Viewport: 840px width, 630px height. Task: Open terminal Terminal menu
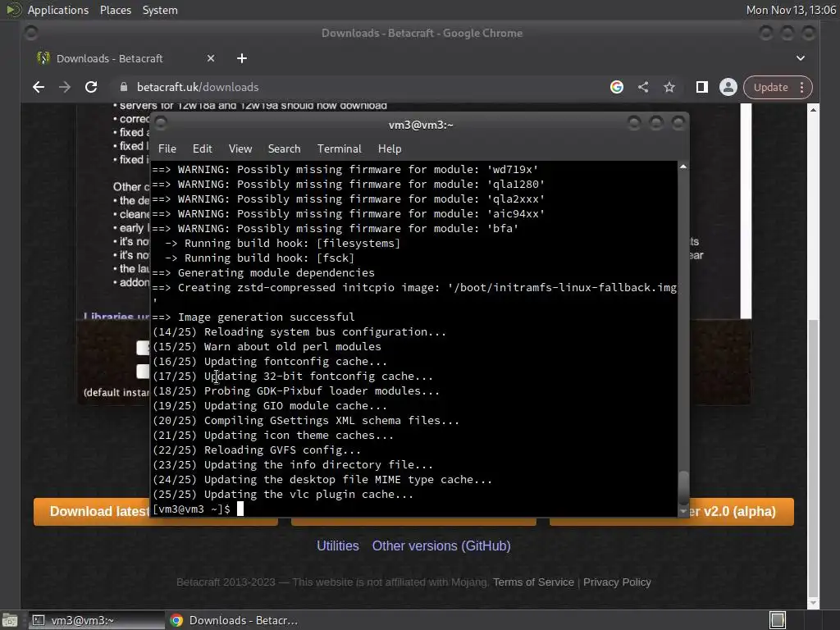[x=339, y=149]
